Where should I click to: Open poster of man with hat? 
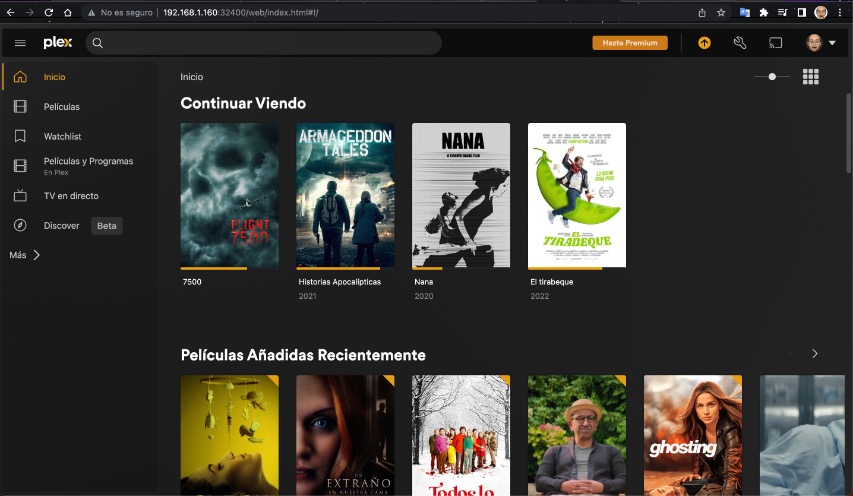pos(577,435)
